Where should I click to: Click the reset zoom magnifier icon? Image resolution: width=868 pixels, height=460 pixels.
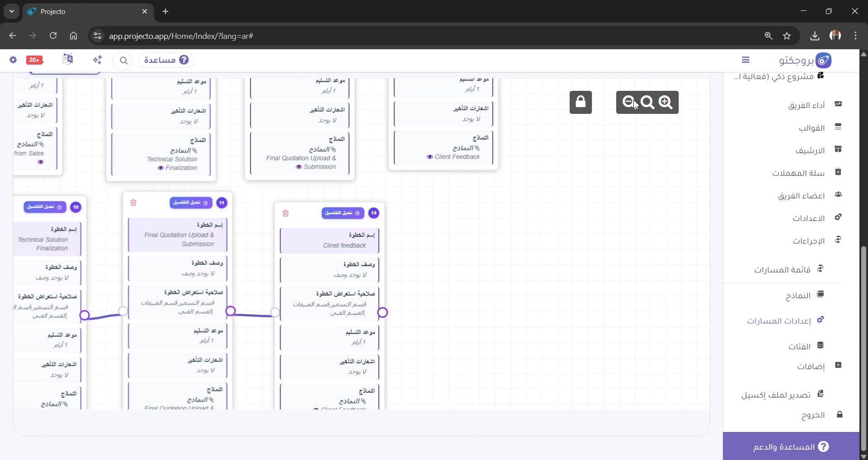point(647,103)
